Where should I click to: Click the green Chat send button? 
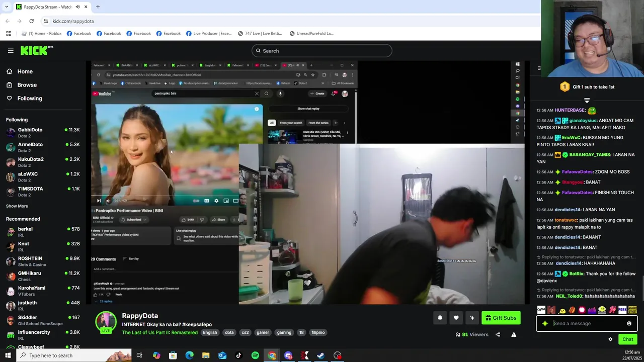[x=627, y=339]
